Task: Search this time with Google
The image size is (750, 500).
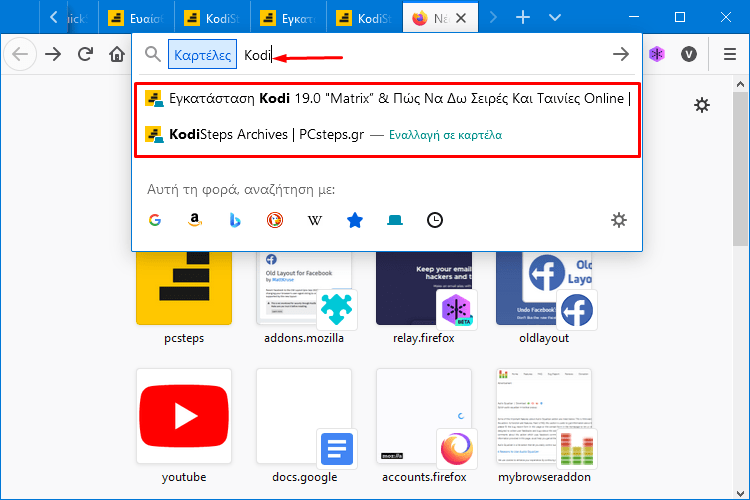Action: [x=154, y=220]
